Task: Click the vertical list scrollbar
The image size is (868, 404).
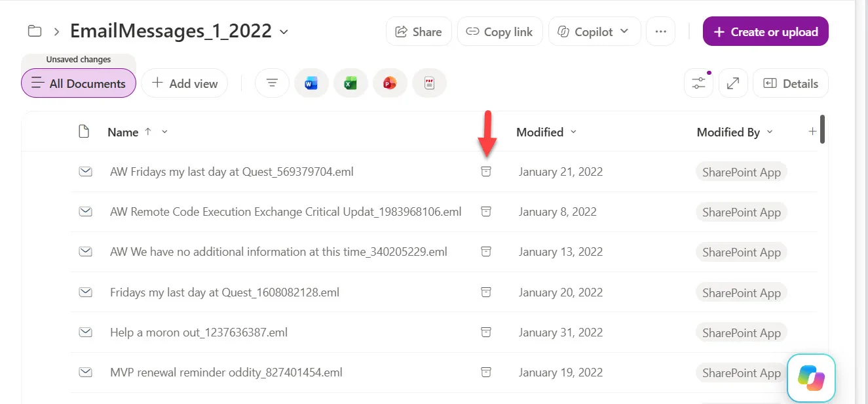Action: click(822, 129)
